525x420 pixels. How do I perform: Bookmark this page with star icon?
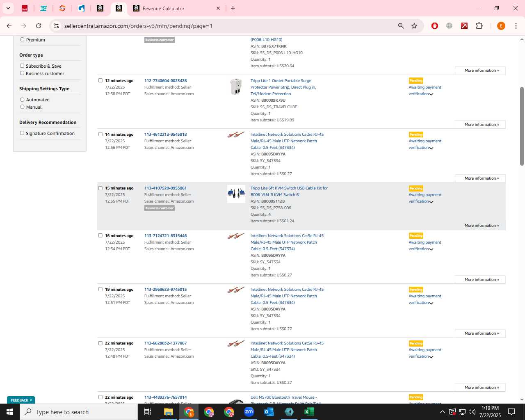[414, 26]
